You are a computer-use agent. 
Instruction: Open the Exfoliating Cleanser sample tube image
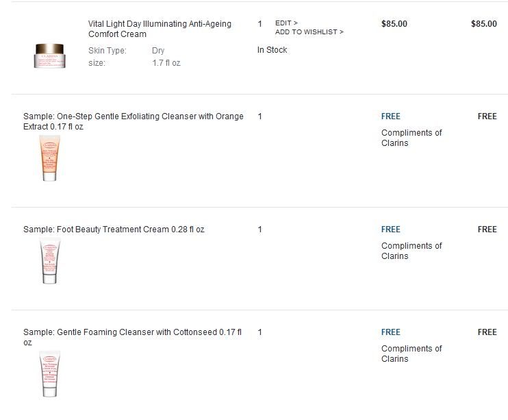(x=48, y=158)
